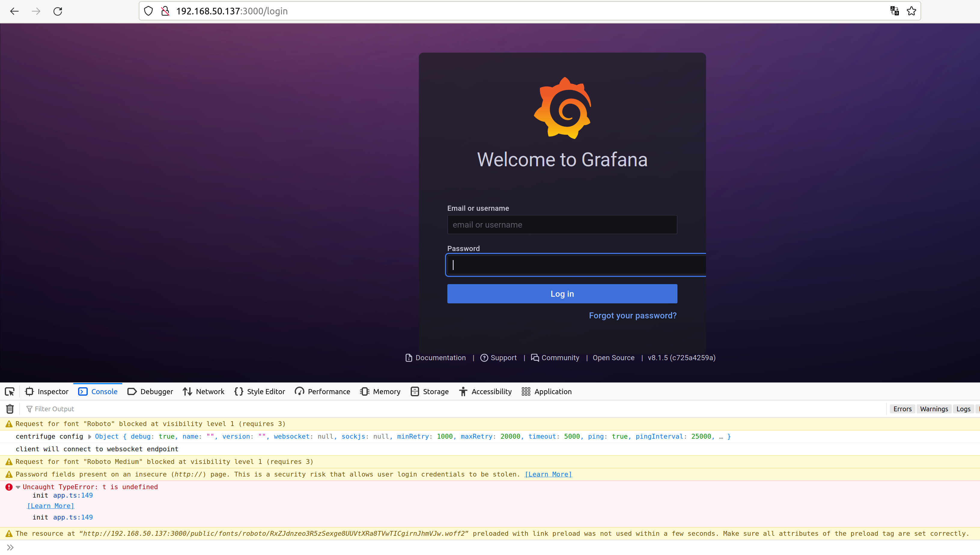Switch to the Console tab
The width and height of the screenshot is (980, 555).
pos(98,391)
